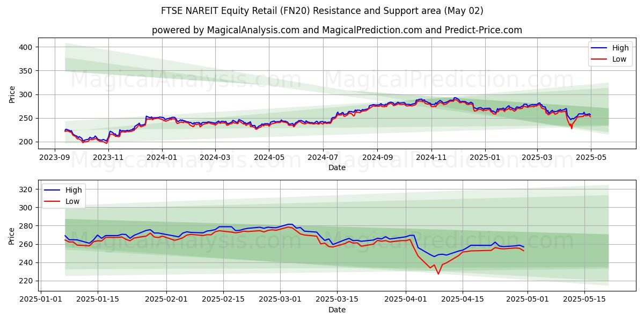Click the '400' y-axis value on top chart
Image resolution: width=644 pixels, height=322 pixels.
pyautogui.click(x=27, y=47)
